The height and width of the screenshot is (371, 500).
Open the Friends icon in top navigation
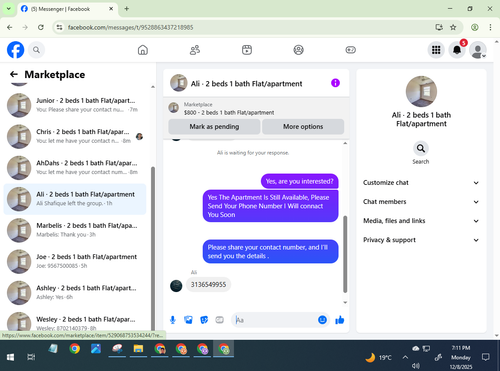[x=195, y=50]
